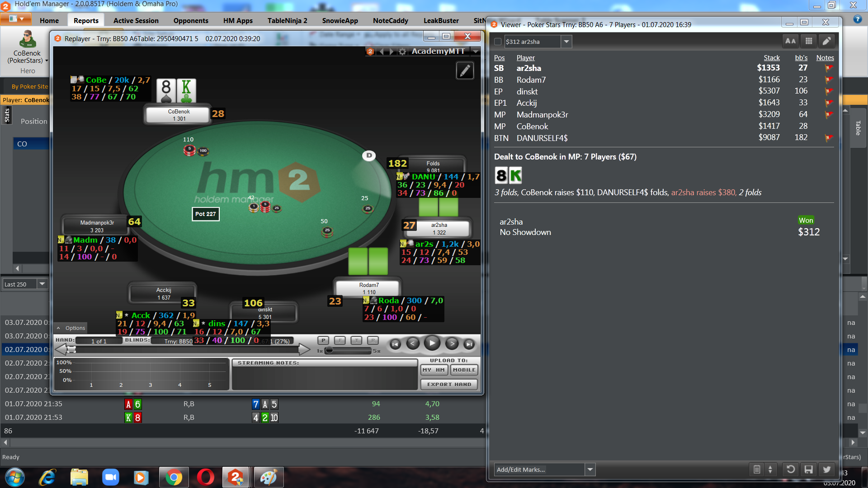868x488 pixels.
Task: Click the MOBILE upload button
Action: tap(464, 370)
